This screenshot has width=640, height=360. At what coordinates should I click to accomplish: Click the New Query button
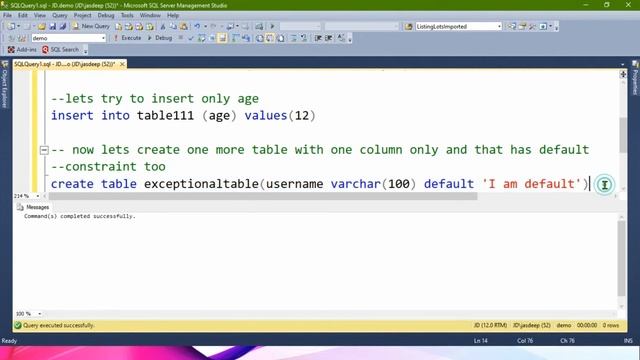(x=91, y=26)
